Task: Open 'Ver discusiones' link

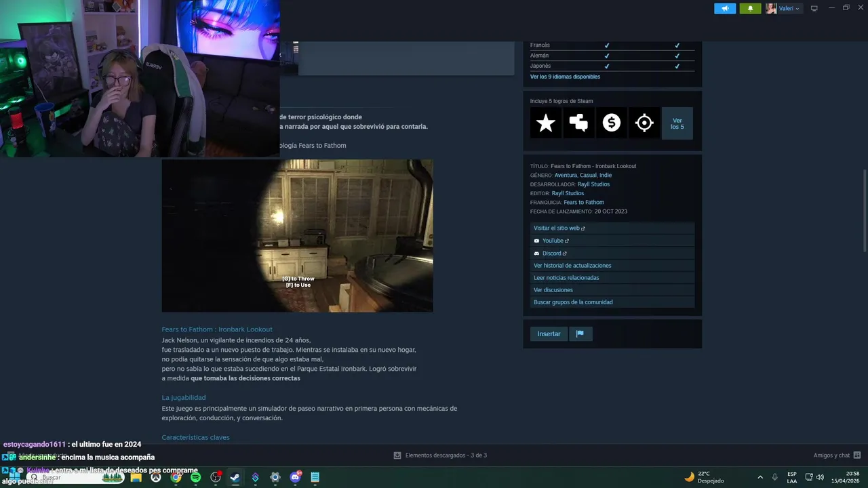Action: tap(612, 290)
